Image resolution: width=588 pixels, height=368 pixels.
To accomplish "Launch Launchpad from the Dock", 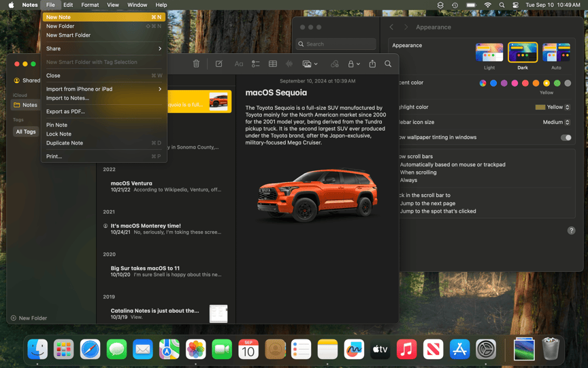I will [x=64, y=349].
